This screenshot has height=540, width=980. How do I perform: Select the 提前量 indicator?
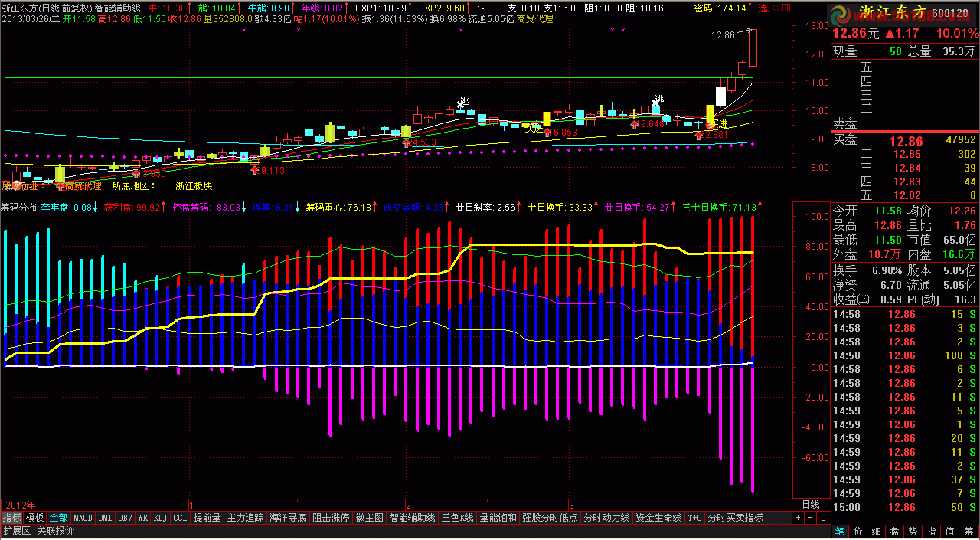207,518
